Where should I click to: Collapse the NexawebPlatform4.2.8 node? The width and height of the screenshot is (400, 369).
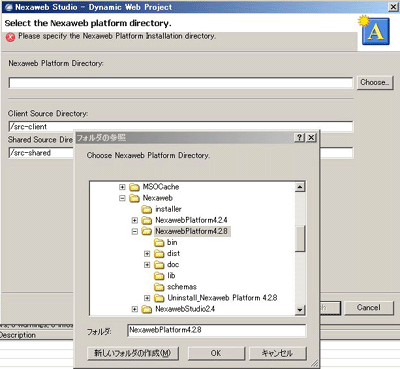point(135,231)
